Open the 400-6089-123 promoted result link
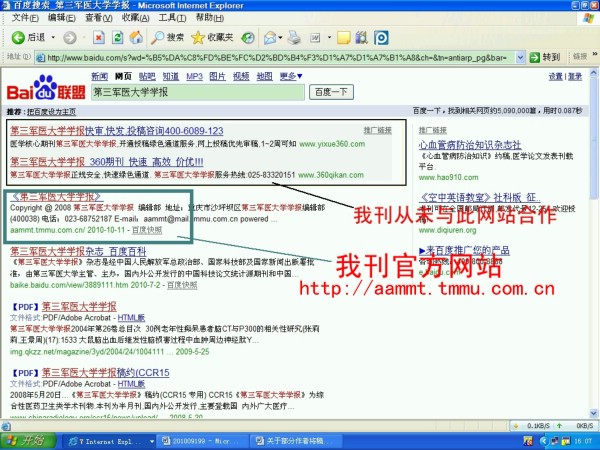The image size is (600, 450). (117, 131)
